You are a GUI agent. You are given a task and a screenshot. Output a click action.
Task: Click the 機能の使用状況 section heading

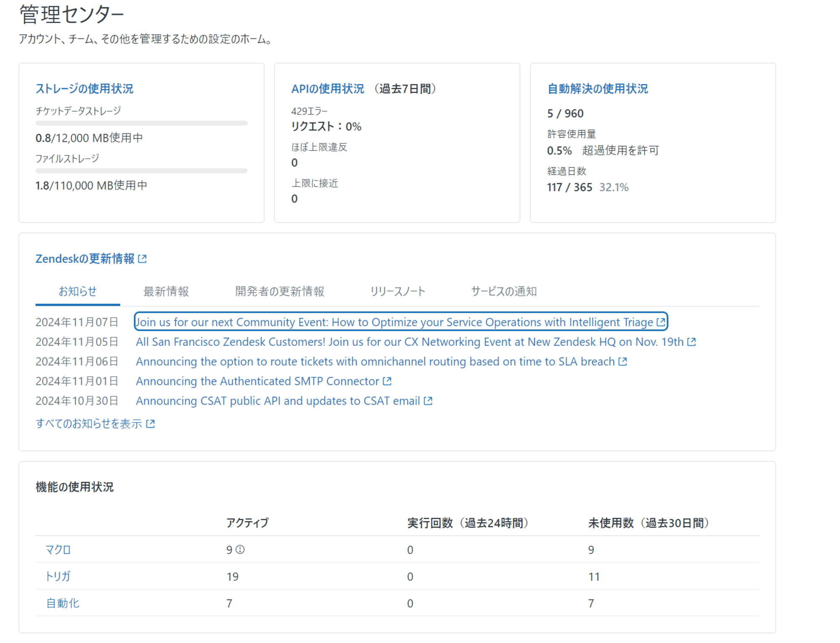pos(75,487)
